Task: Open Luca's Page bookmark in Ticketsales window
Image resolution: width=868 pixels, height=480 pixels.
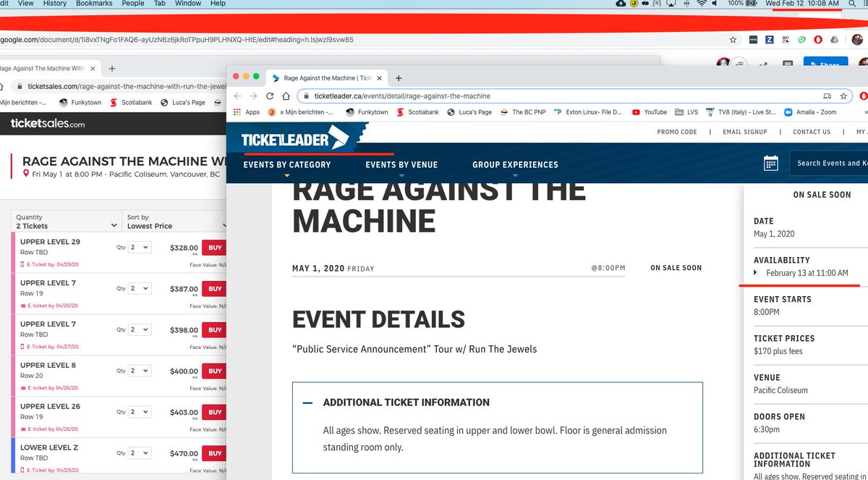Action: [x=183, y=103]
